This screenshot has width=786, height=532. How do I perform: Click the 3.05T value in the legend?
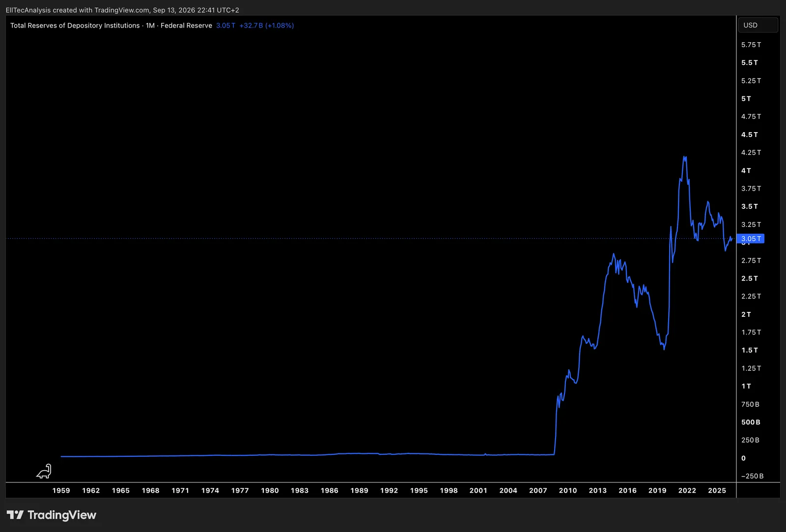pos(225,26)
